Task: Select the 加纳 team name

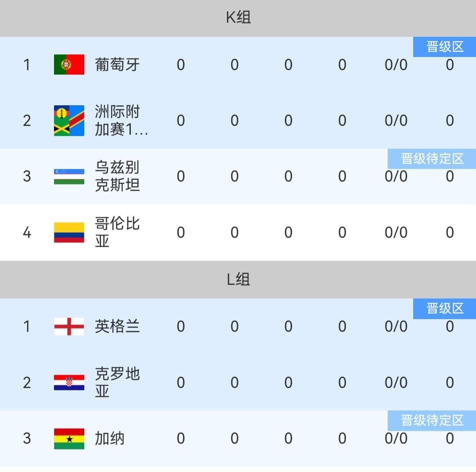Action: click(x=110, y=439)
